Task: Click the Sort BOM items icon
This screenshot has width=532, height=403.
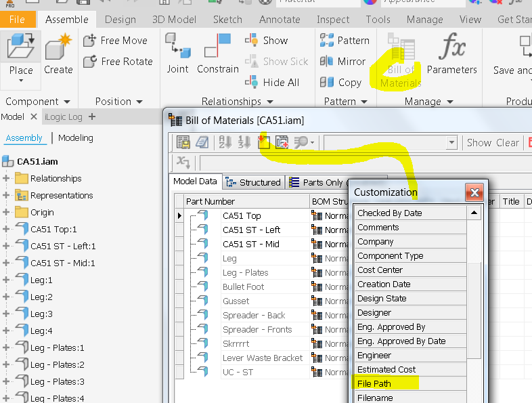Action: [x=225, y=142]
